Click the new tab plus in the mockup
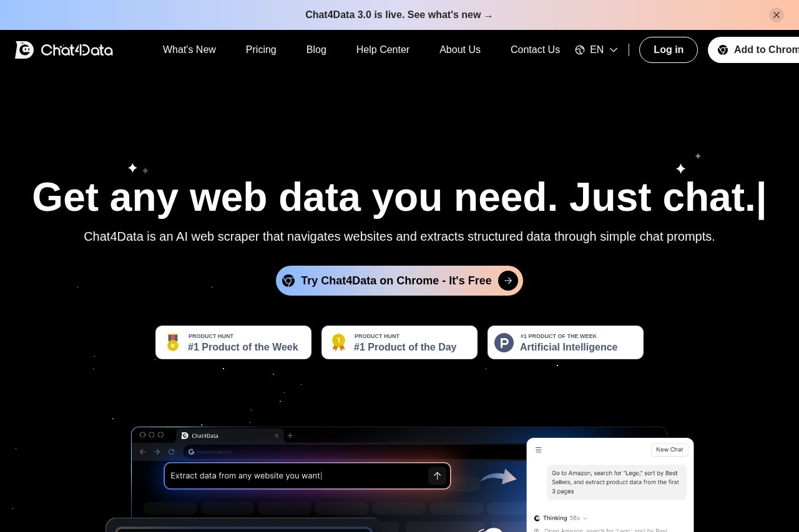This screenshot has height=532, width=799. click(x=290, y=435)
